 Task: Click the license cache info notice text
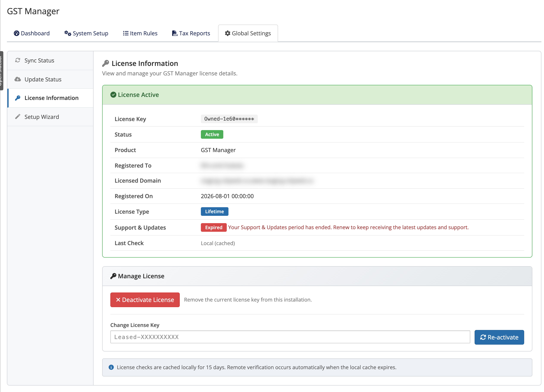click(x=256, y=367)
